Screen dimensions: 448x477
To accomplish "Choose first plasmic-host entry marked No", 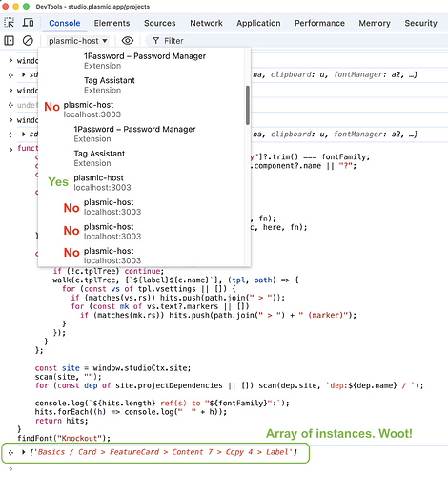I will [92, 110].
